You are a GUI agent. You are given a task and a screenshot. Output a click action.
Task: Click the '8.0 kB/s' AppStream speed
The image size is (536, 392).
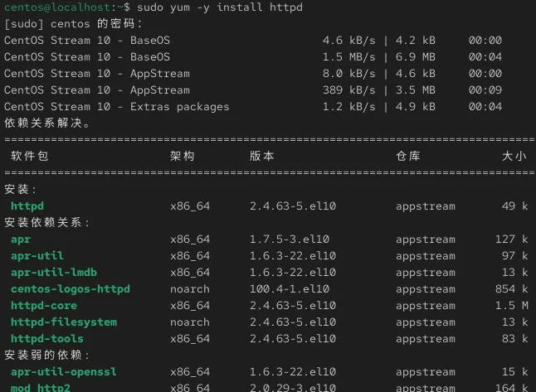[x=348, y=74]
